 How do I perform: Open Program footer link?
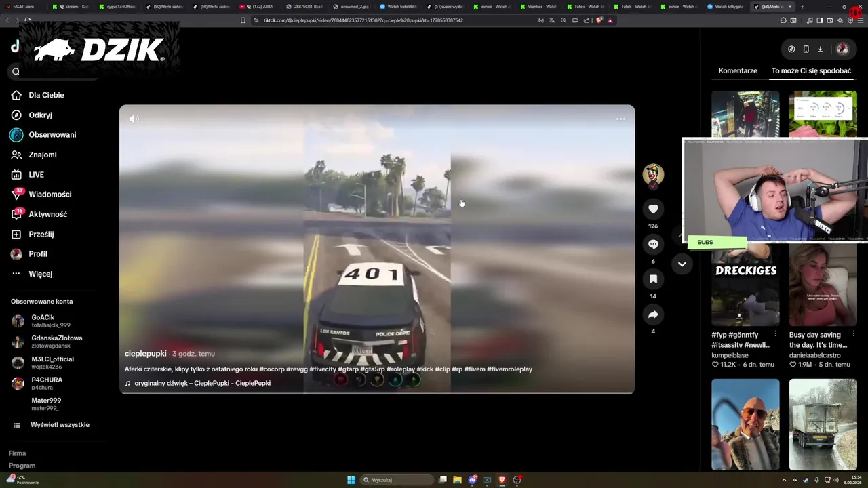point(22,466)
